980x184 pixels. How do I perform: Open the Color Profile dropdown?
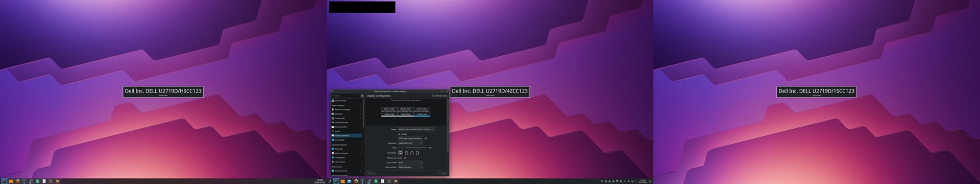(410, 163)
